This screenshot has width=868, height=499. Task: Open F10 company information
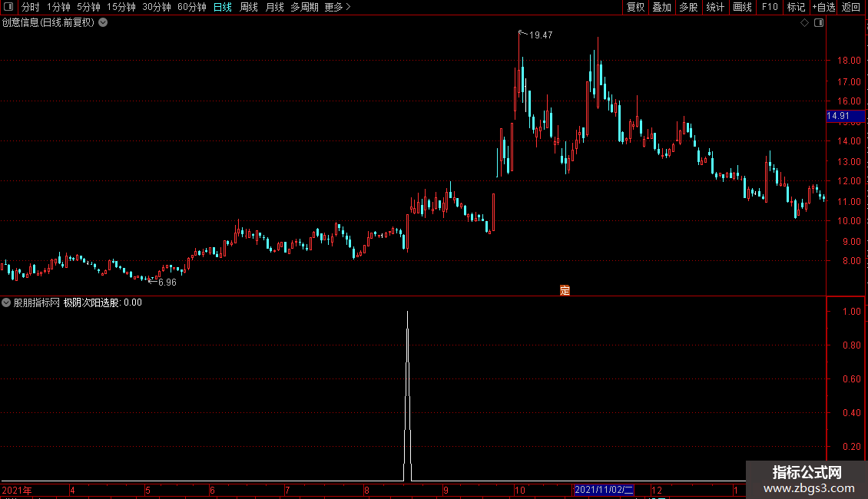point(770,7)
